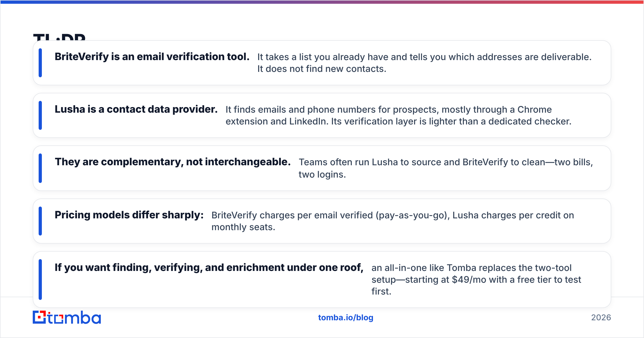Click the blue bar on the BriteVerify card
Image resolution: width=644 pixels, height=338 pixels.
tap(40, 63)
